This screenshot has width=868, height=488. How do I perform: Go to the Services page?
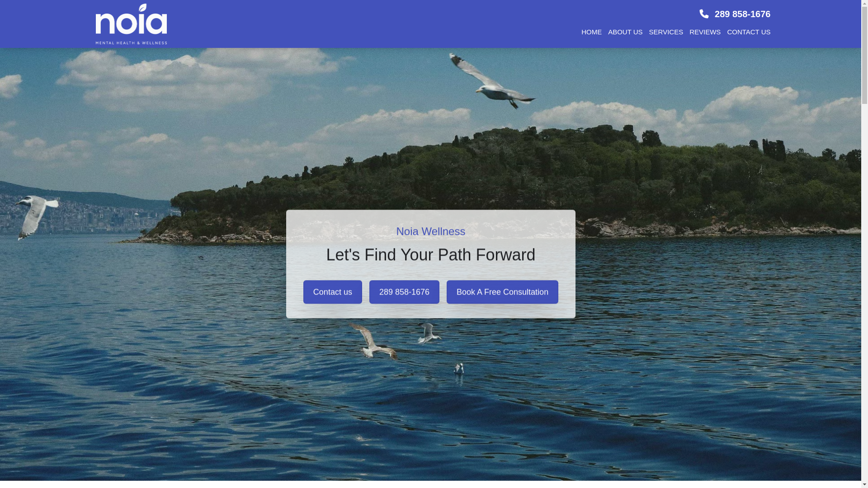666,32
